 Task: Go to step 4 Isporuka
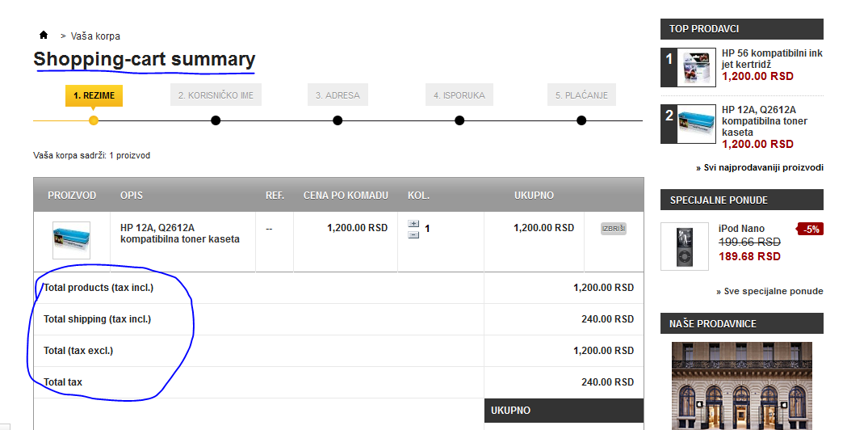tap(459, 95)
